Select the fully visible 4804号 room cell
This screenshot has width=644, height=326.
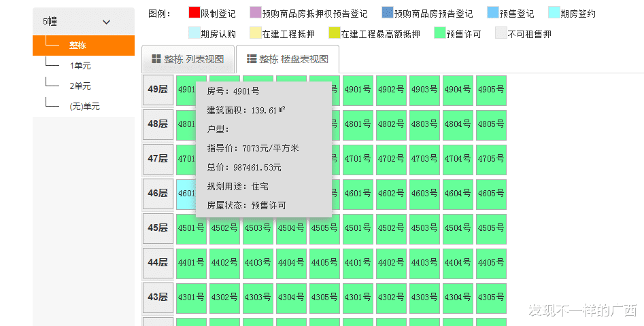[x=458, y=125]
